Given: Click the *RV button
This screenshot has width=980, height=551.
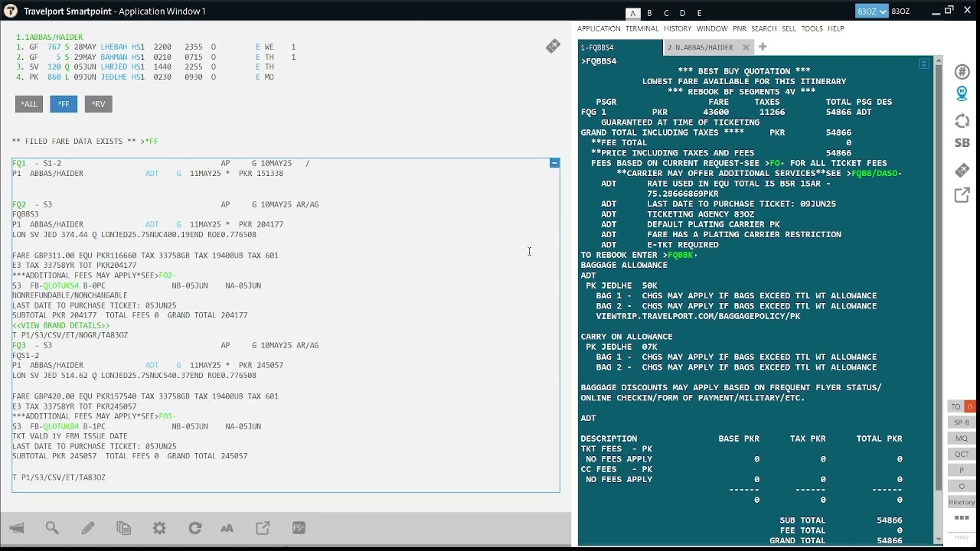Looking at the screenshot, I should (x=98, y=104).
